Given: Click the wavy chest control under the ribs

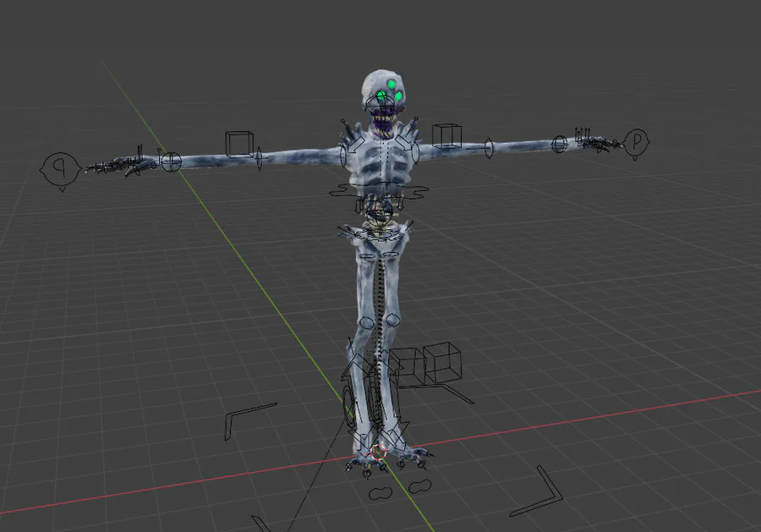Looking at the screenshot, I should (x=379, y=193).
